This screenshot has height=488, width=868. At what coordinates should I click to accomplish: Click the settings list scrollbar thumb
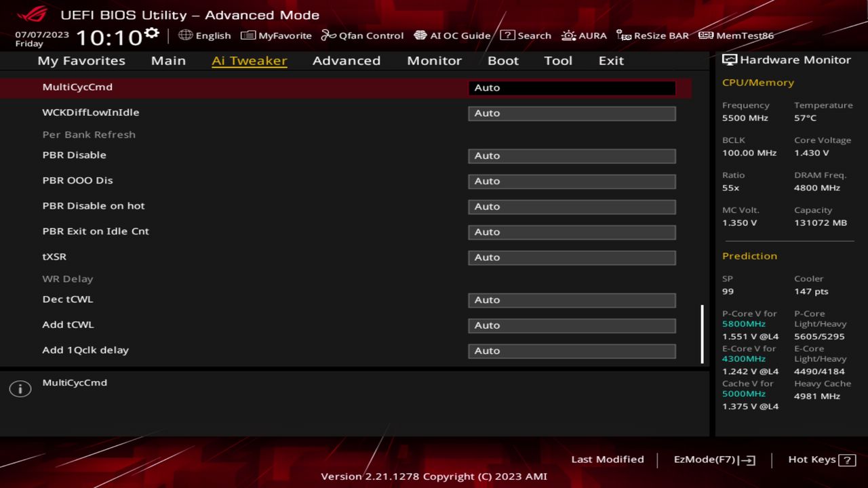pyautogui.click(x=702, y=333)
